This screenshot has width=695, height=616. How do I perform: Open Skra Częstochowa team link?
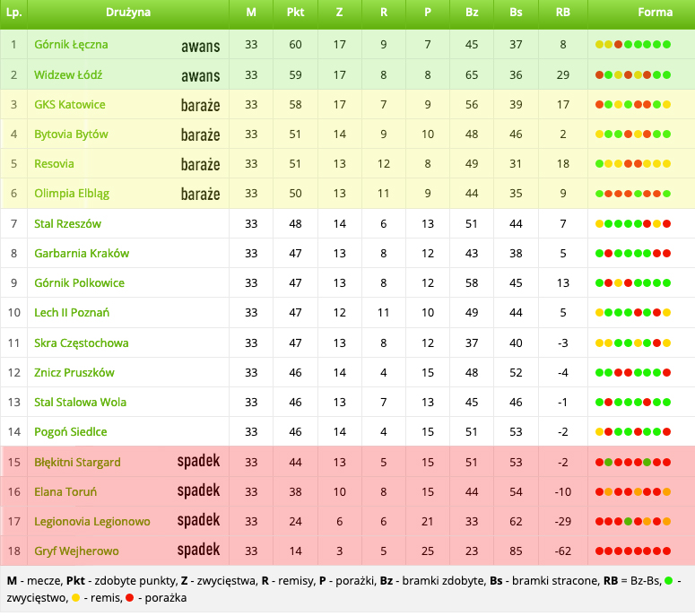pyautogui.click(x=81, y=343)
